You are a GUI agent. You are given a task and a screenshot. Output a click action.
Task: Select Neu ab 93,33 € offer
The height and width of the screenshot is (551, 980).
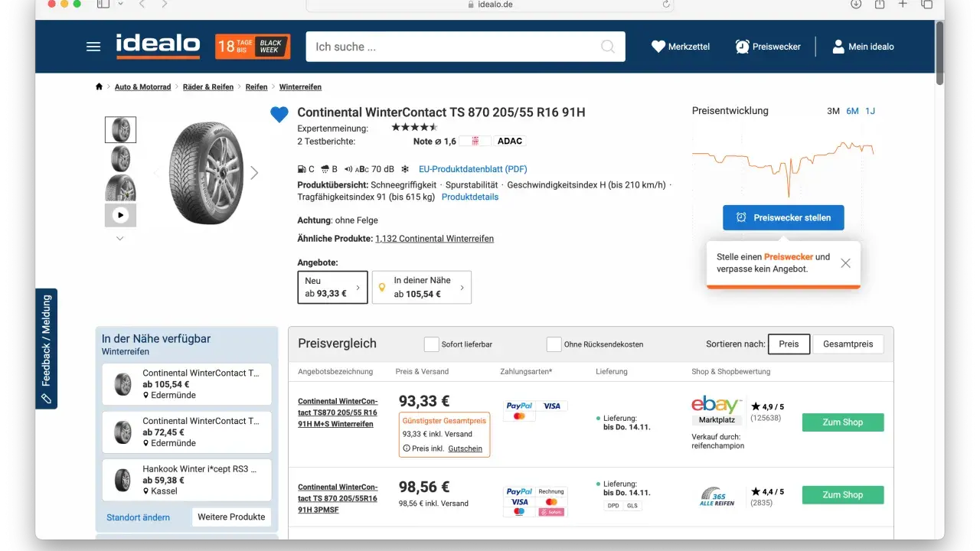(332, 287)
